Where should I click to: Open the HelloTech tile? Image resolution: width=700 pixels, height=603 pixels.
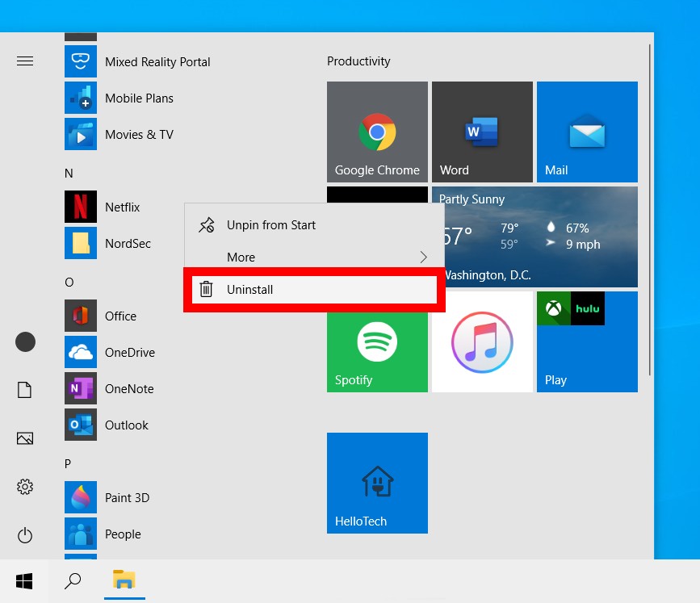click(x=377, y=483)
